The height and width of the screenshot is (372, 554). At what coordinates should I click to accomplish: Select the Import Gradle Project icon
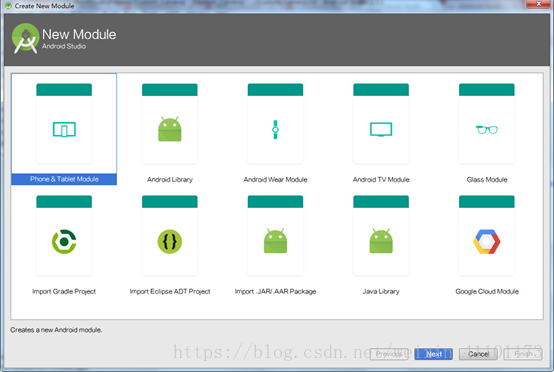[64, 242]
